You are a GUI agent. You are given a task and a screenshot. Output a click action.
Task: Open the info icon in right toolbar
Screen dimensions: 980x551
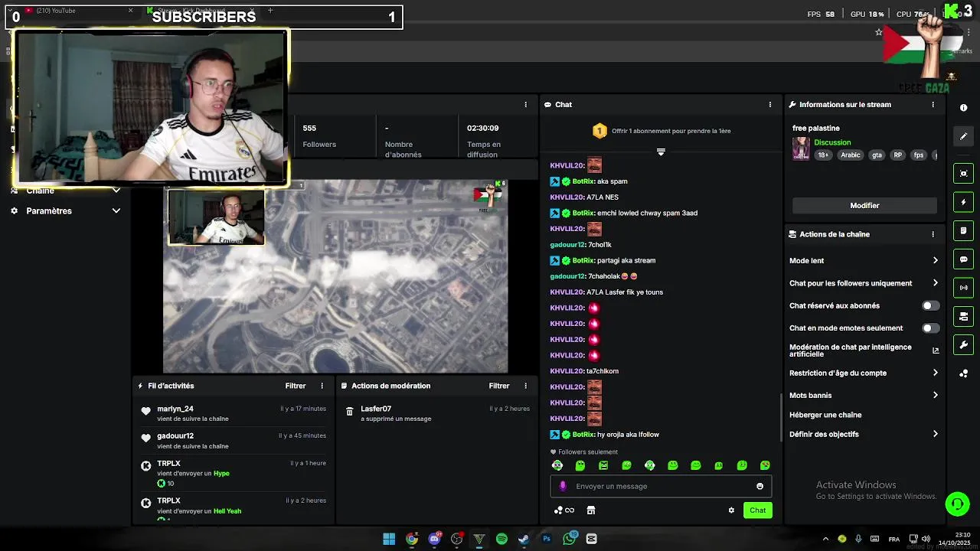click(963, 108)
